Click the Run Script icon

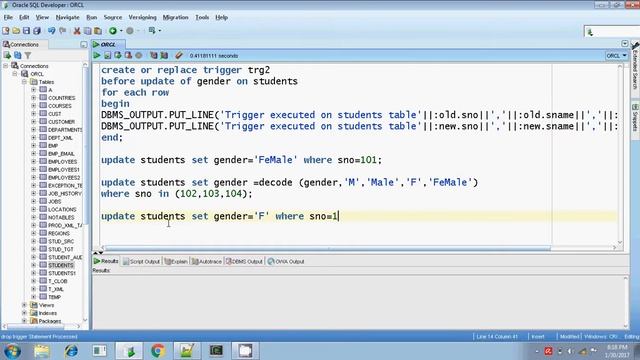point(107,56)
